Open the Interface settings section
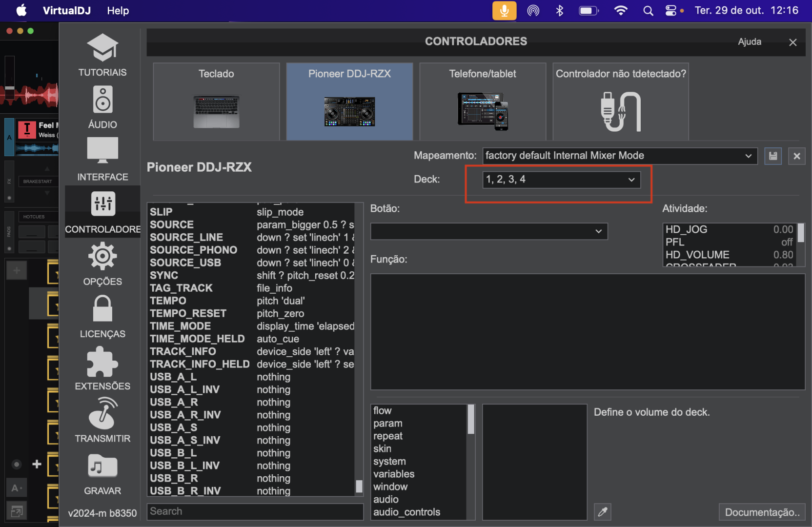812x527 pixels. (x=102, y=160)
